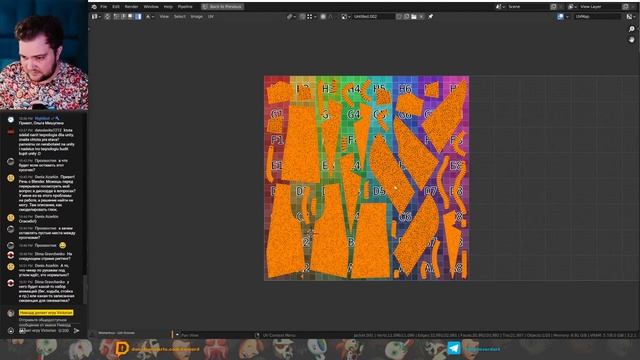The height and width of the screenshot is (360, 640).
Task: Click the Back to Previous button
Action: [x=223, y=7]
